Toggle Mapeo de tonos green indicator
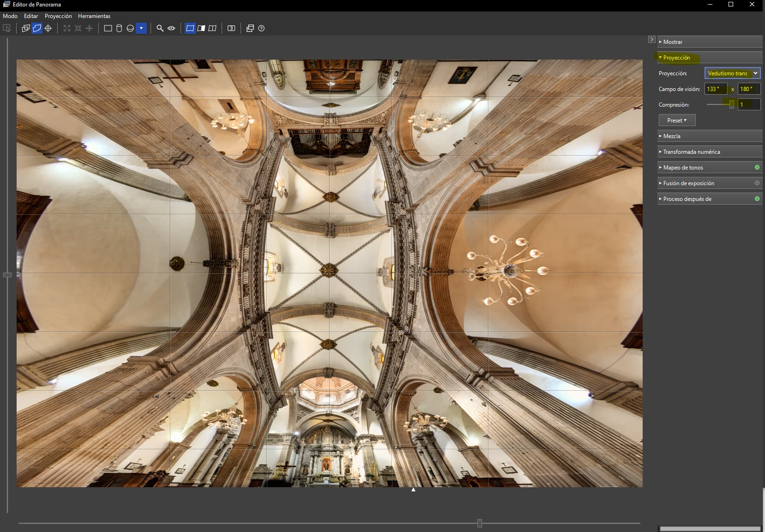 click(x=757, y=167)
